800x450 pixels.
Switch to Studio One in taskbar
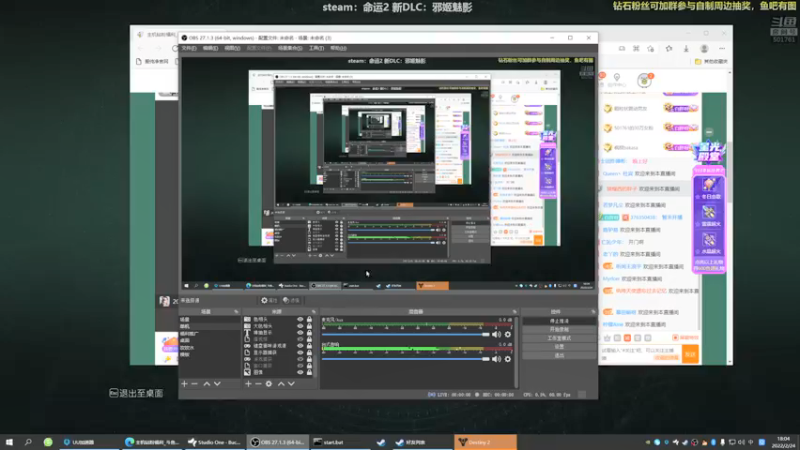coord(214,442)
